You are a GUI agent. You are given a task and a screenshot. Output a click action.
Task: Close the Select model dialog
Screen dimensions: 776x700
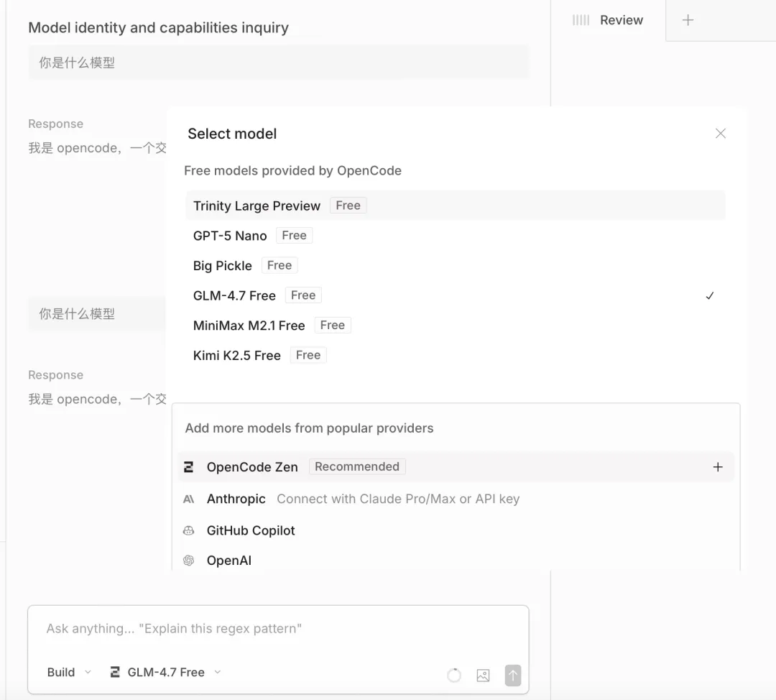(721, 134)
